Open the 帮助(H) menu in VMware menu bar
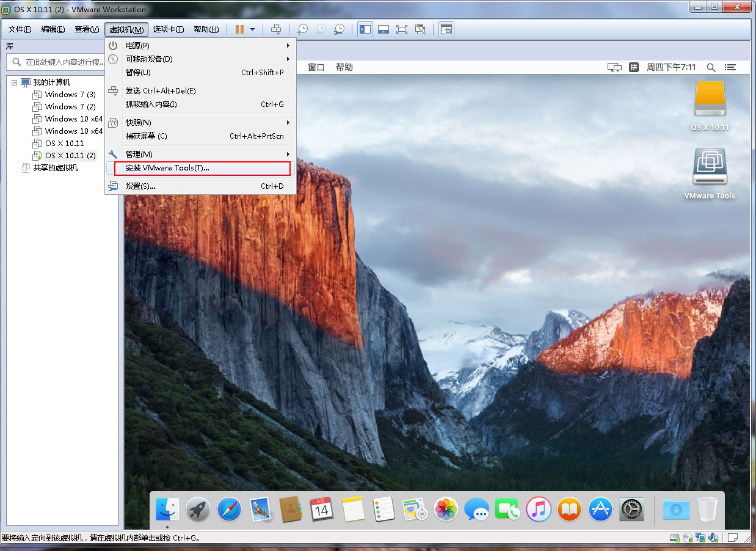 coord(206,29)
